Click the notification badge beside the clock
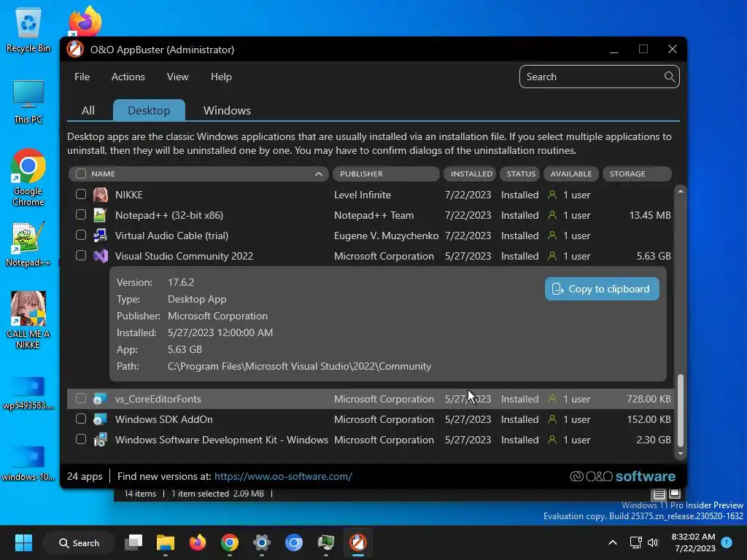This screenshot has width=747, height=560. click(727, 542)
